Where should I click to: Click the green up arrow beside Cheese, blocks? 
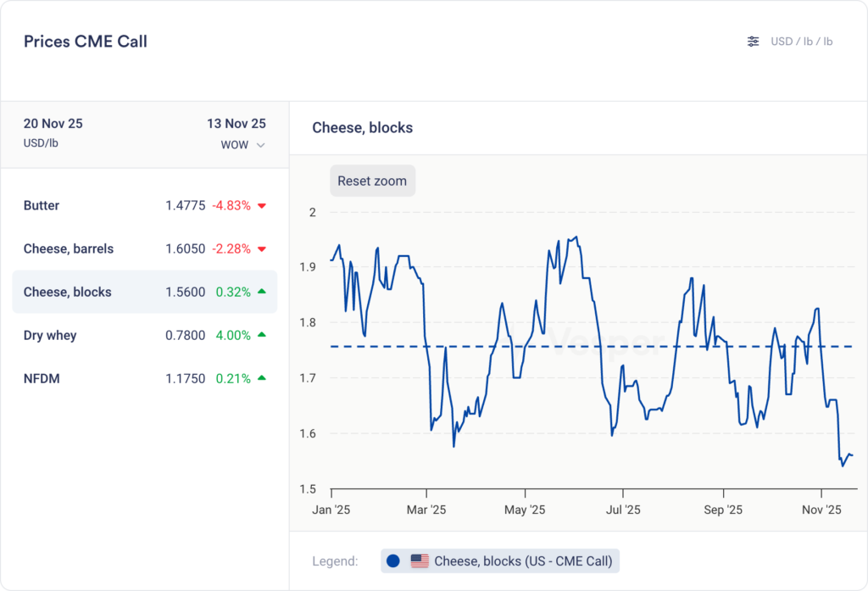tap(261, 292)
